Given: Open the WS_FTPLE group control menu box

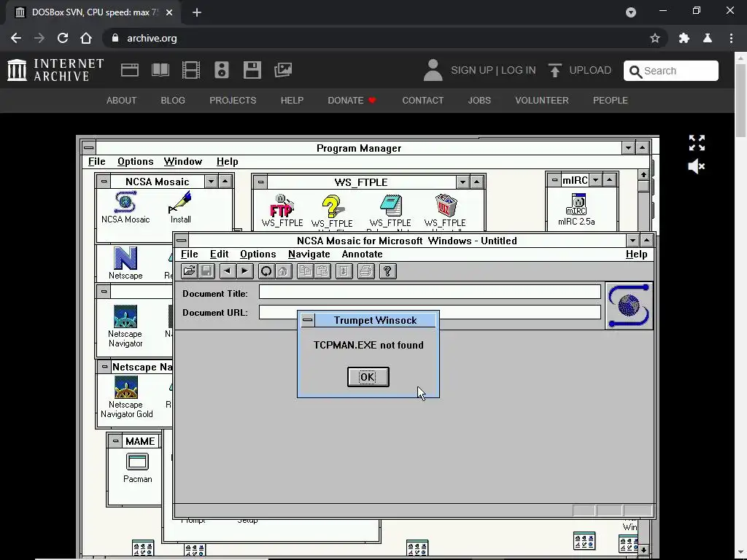Looking at the screenshot, I should coord(260,182).
